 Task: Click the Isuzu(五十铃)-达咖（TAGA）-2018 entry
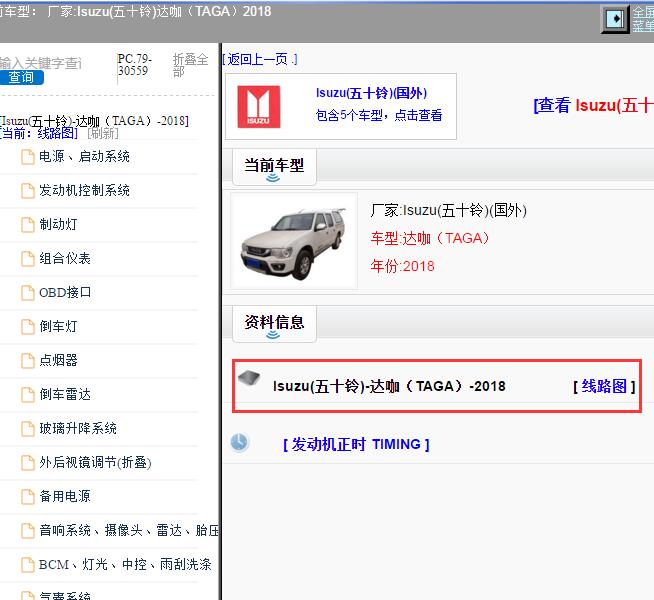[x=389, y=386]
